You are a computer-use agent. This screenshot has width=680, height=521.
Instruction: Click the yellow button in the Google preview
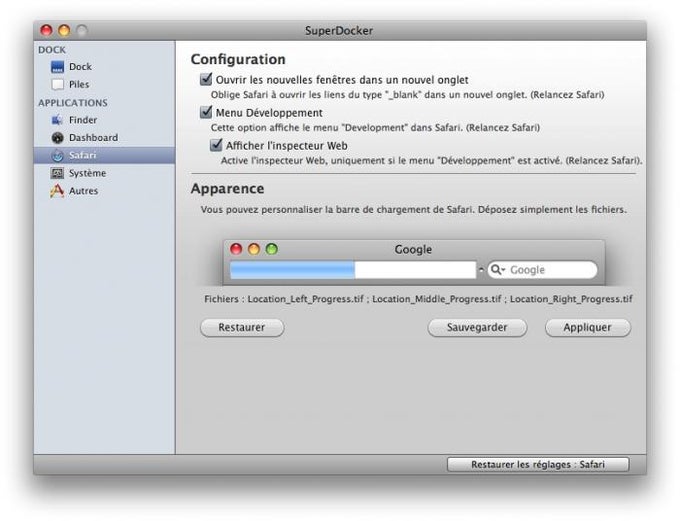(254, 249)
